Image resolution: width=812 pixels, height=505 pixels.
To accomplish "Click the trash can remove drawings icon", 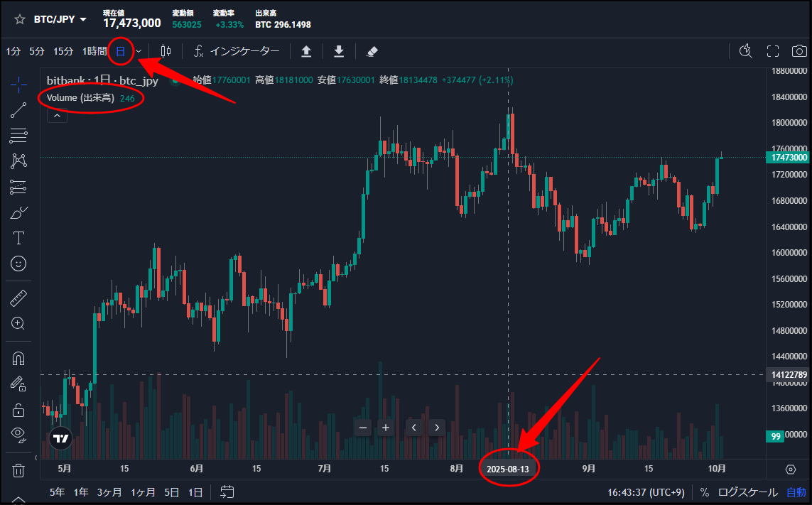I will tap(19, 470).
